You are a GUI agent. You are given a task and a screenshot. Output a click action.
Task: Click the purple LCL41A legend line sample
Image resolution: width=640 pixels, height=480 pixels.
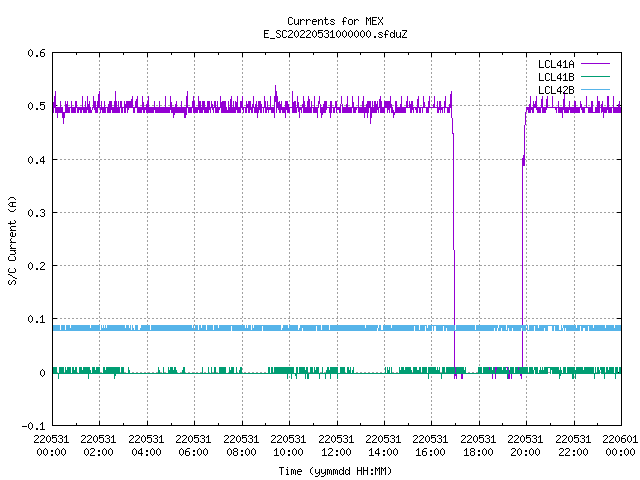click(x=595, y=64)
